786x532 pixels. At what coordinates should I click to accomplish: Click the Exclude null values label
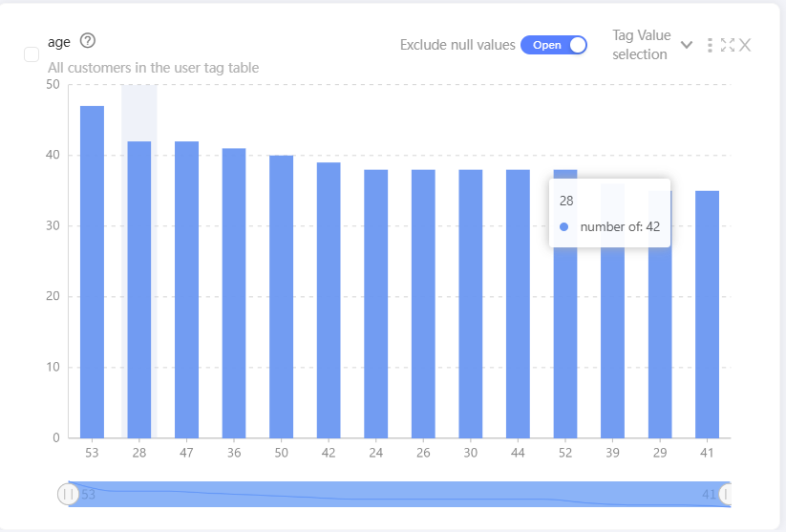pos(457,45)
